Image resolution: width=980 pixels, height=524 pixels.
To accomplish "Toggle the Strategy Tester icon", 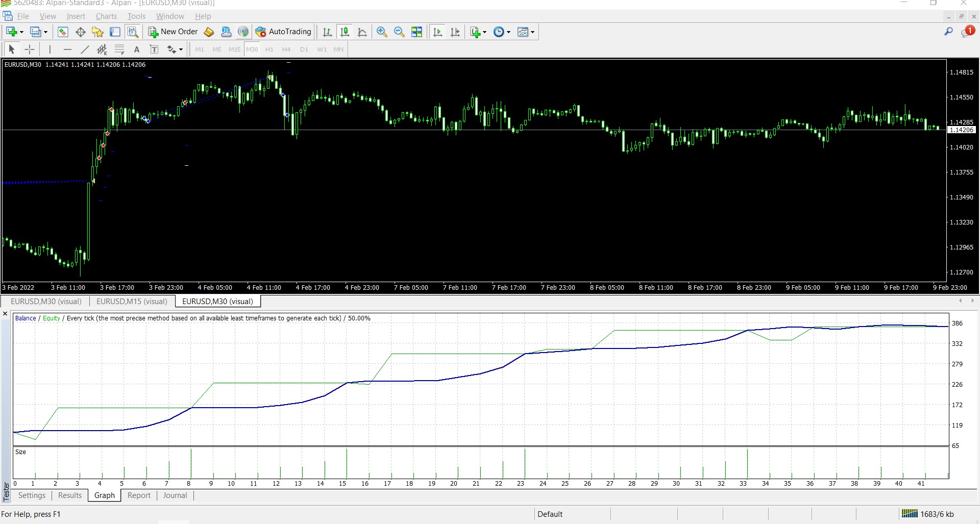I will tap(133, 32).
